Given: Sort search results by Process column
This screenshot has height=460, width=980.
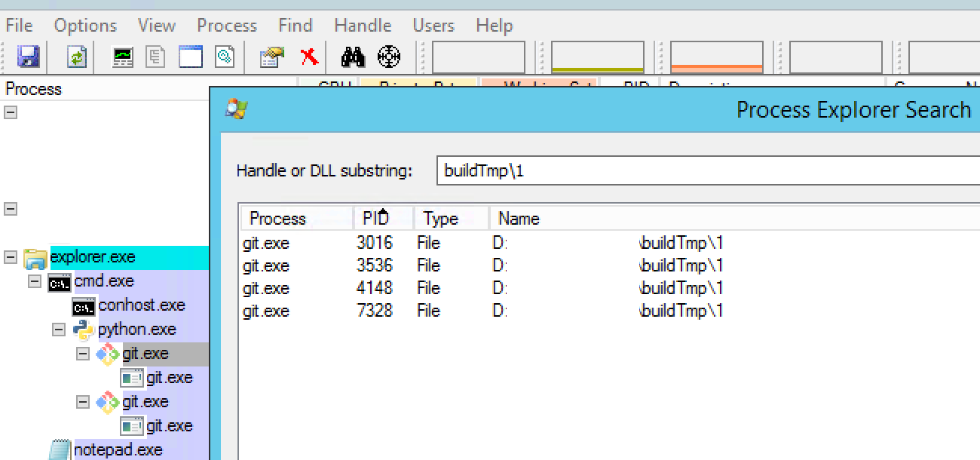Looking at the screenshot, I should 296,219.
